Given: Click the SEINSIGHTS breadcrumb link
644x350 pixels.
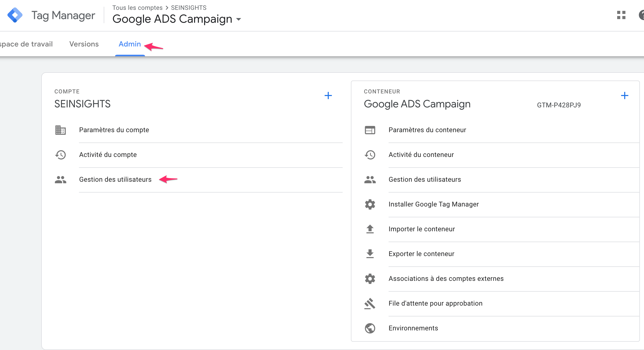Looking at the screenshot, I should pos(188,7).
